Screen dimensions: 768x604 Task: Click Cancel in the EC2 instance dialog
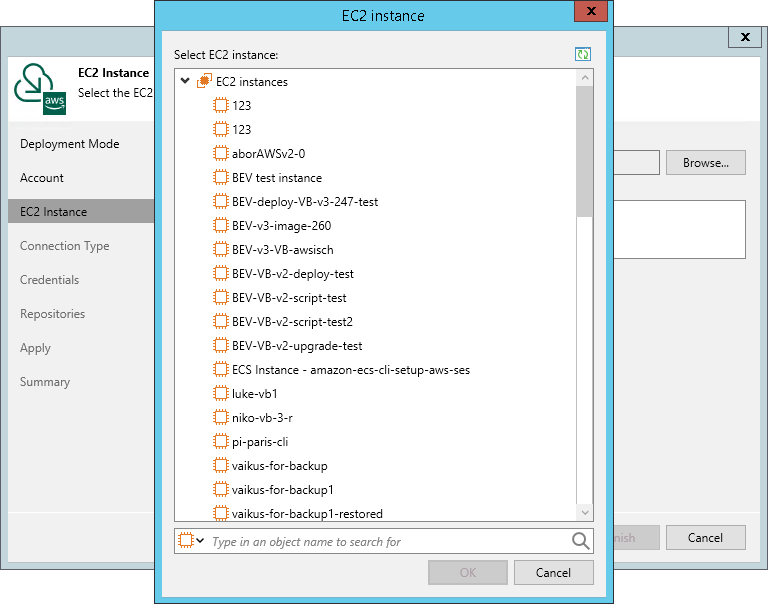[553, 572]
